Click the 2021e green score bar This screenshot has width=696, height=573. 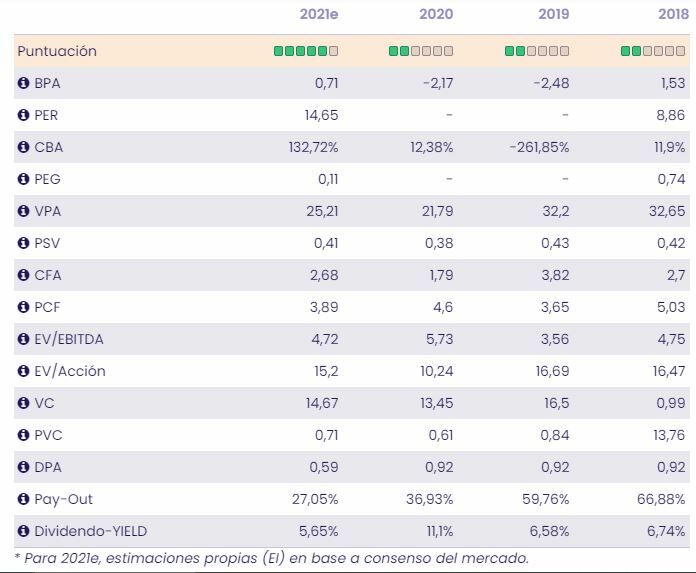[x=306, y=51]
